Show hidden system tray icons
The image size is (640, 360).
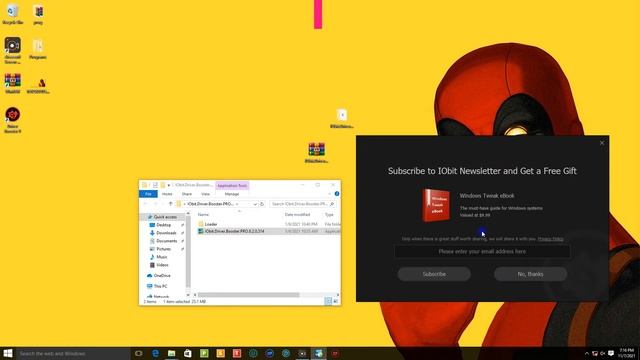click(x=587, y=353)
